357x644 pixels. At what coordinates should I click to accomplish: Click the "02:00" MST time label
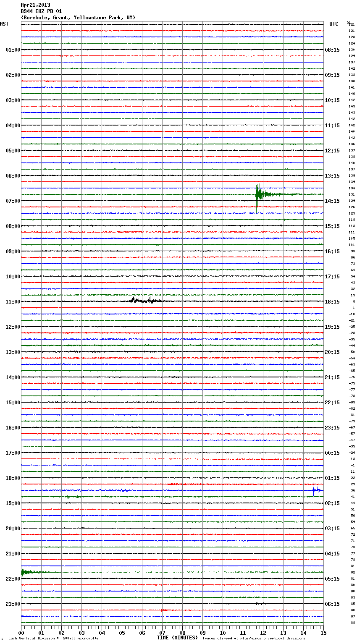tap(13, 75)
